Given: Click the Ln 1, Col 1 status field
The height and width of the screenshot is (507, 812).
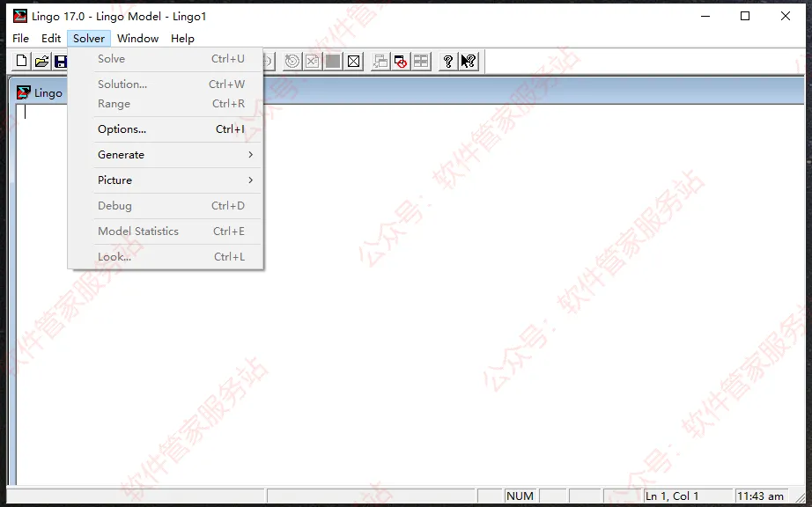Looking at the screenshot, I should pyautogui.click(x=688, y=496).
